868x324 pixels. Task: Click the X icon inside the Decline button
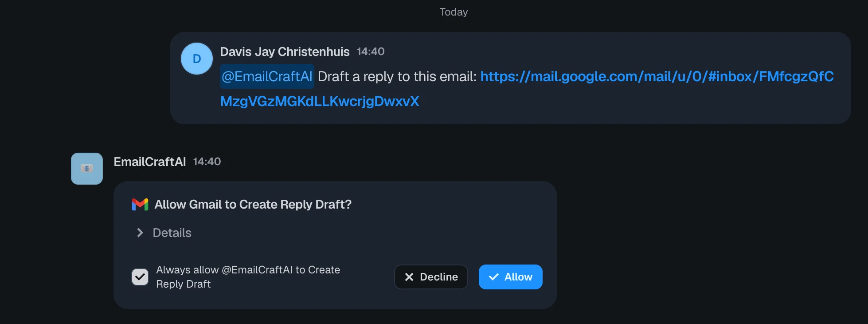tap(409, 277)
